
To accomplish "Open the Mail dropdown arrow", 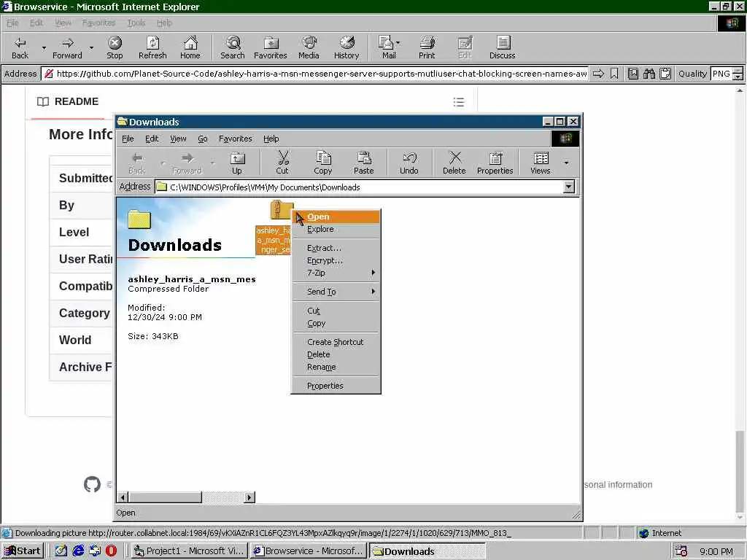I will pos(398,43).
